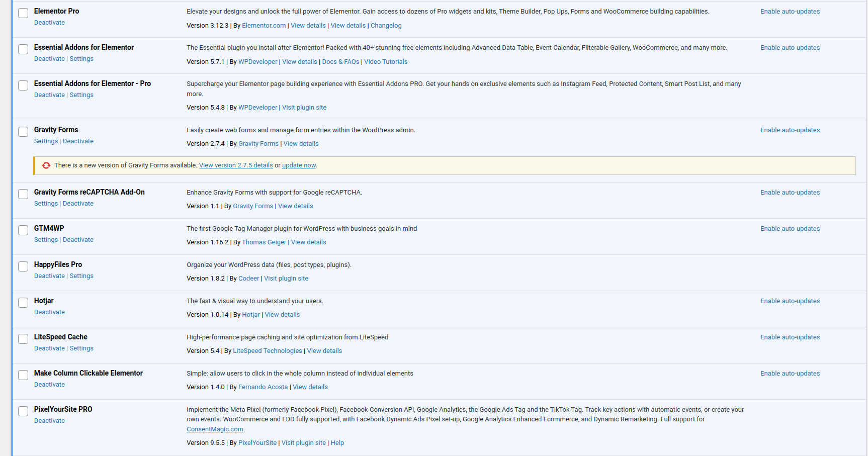Tick the LiteSpeed Cache checkbox
This screenshot has width=868, height=456.
[x=23, y=339]
